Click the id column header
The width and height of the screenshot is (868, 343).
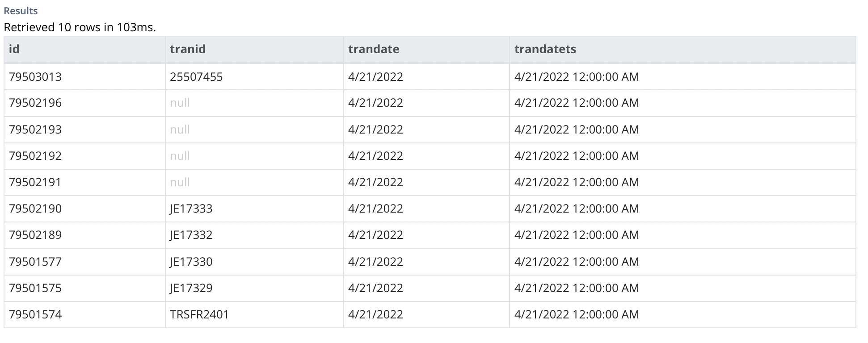coord(84,49)
